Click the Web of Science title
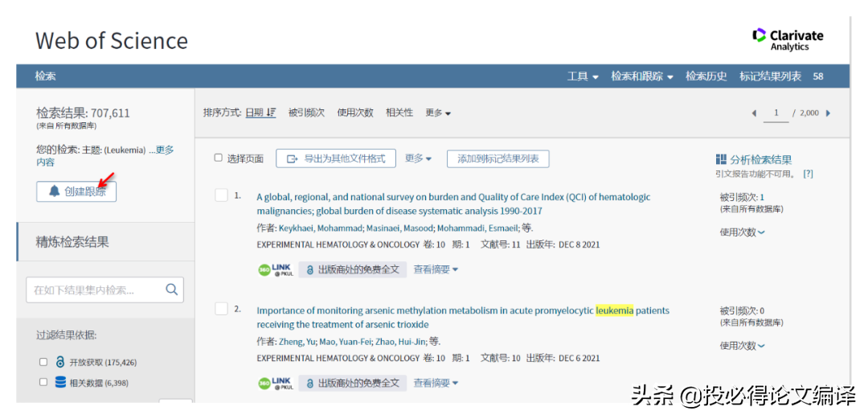 coord(111,40)
